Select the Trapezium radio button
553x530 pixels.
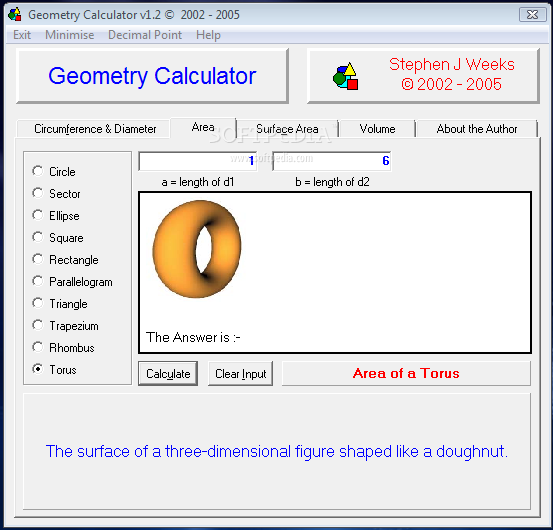(x=38, y=325)
